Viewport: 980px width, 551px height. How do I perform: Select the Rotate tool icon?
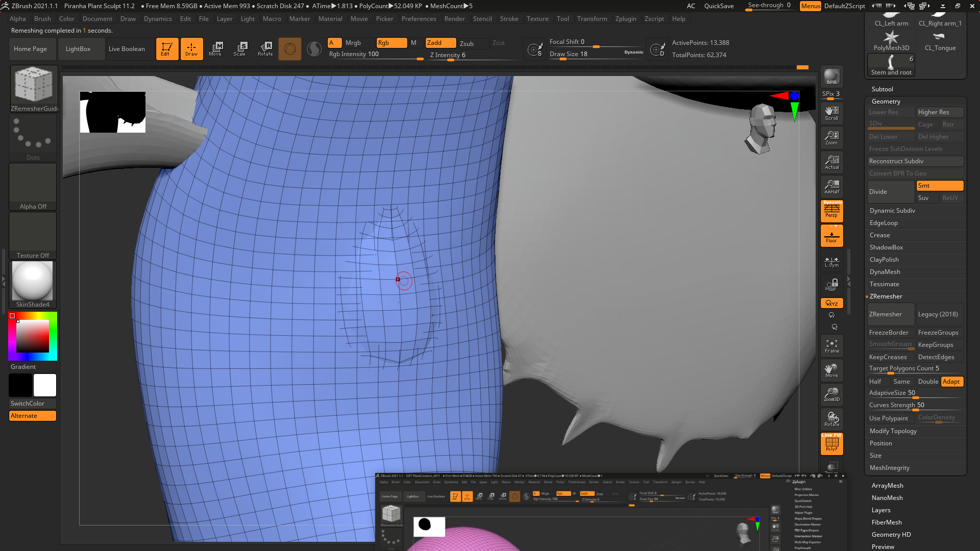[265, 49]
